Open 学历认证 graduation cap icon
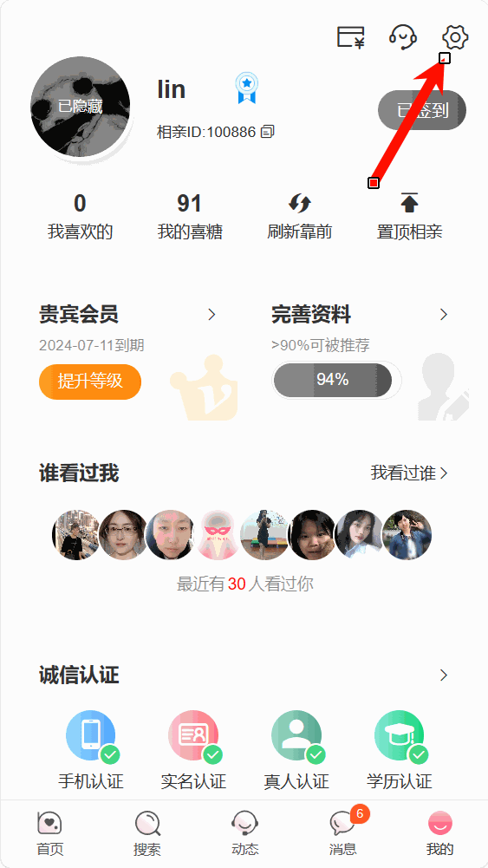Image resolution: width=488 pixels, height=868 pixels. (x=400, y=735)
